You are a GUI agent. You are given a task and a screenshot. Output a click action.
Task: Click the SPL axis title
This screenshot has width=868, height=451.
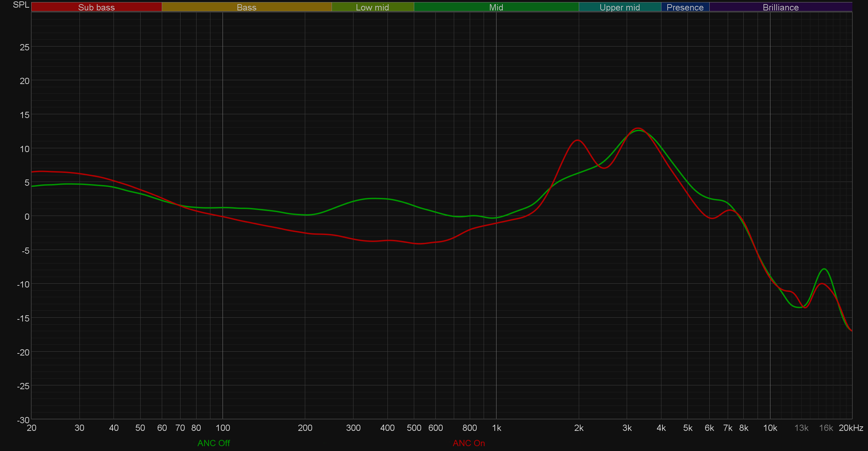coord(21,5)
